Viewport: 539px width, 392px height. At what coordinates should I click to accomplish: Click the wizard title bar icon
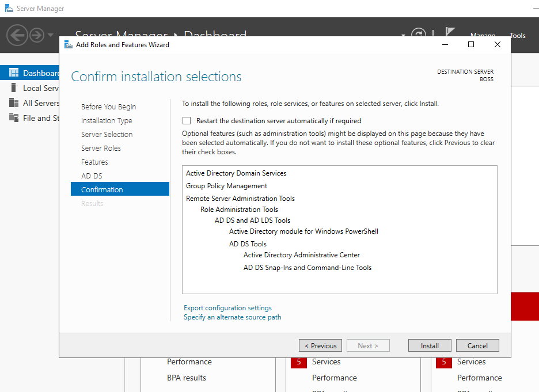point(69,45)
